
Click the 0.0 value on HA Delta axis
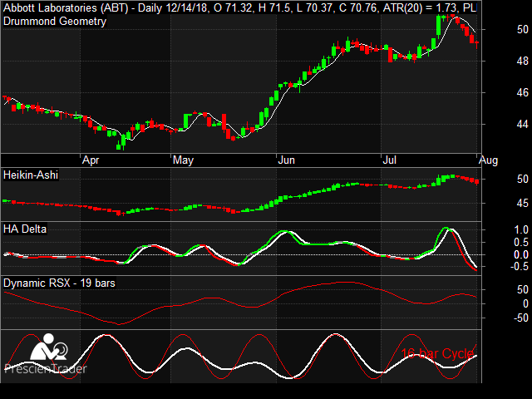pyautogui.click(x=521, y=254)
